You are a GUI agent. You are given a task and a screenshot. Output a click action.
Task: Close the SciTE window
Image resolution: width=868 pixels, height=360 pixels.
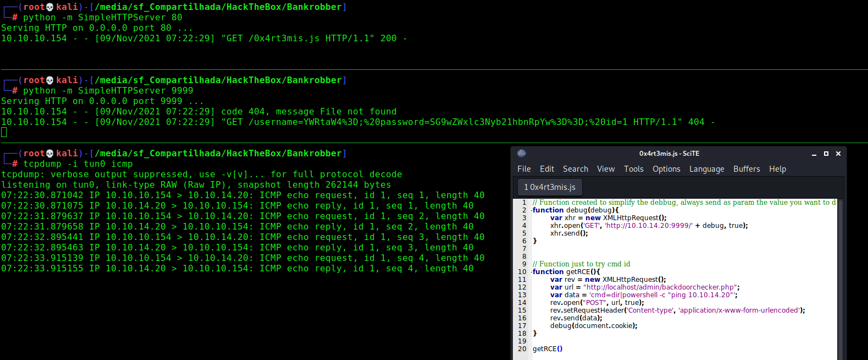[838, 154]
